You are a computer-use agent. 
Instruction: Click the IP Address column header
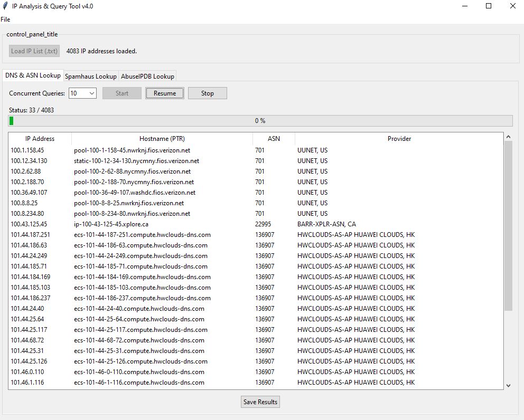click(x=40, y=139)
